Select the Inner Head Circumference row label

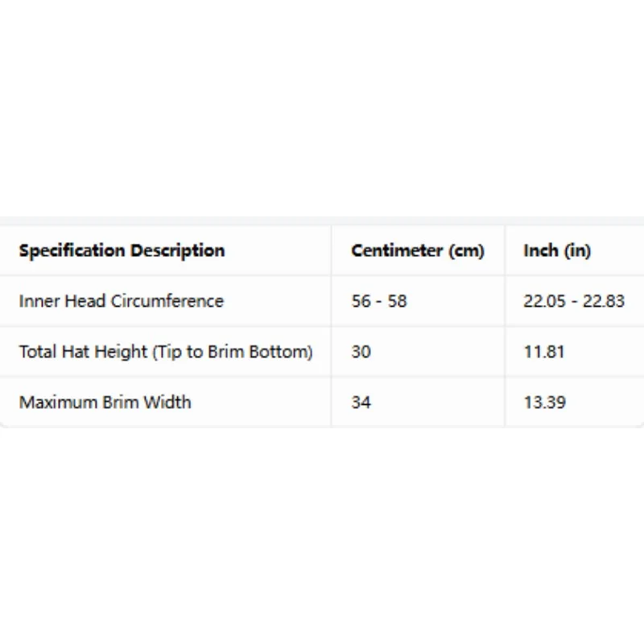click(x=122, y=300)
